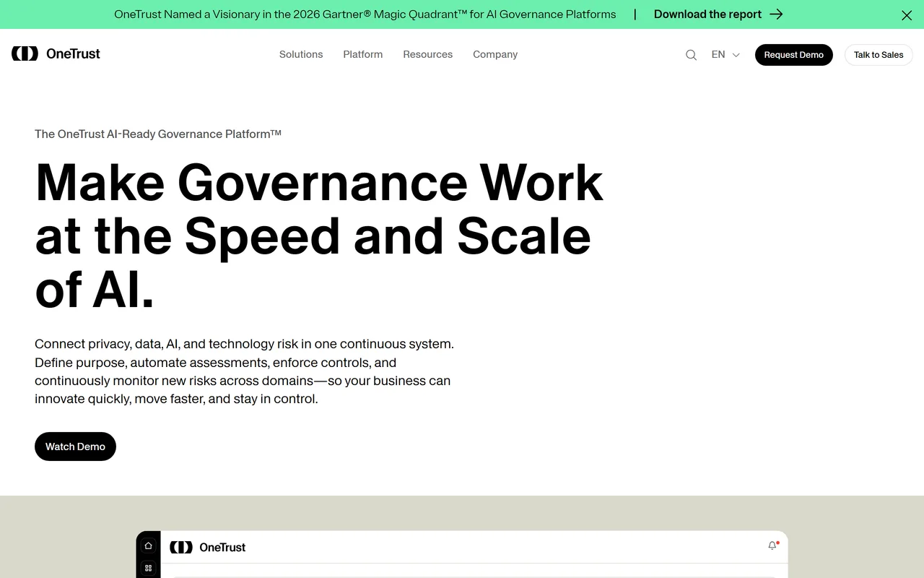This screenshot has height=578, width=924.
Task: Click the grid apps icon in demo sidebar
Action: pyautogui.click(x=148, y=569)
